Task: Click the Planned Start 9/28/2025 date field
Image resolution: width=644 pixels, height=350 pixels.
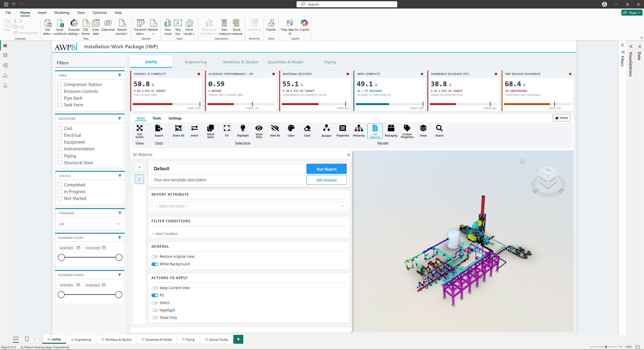Action: click(x=69, y=248)
